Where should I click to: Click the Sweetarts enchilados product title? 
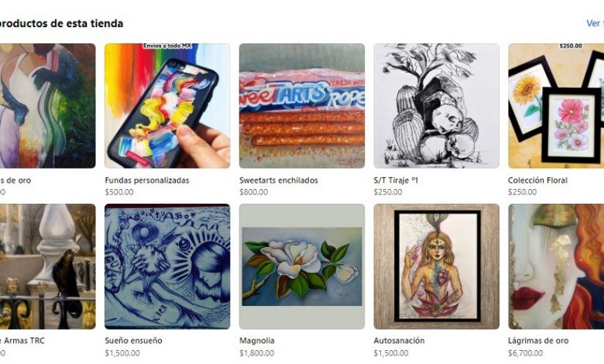click(279, 180)
